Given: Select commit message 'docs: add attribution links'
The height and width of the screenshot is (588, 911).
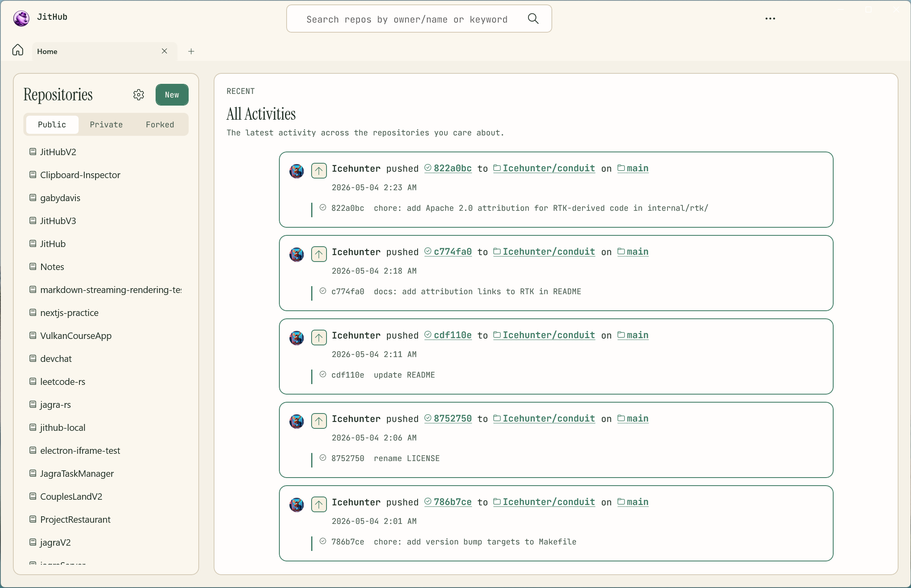Looking at the screenshot, I should tap(477, 291).
